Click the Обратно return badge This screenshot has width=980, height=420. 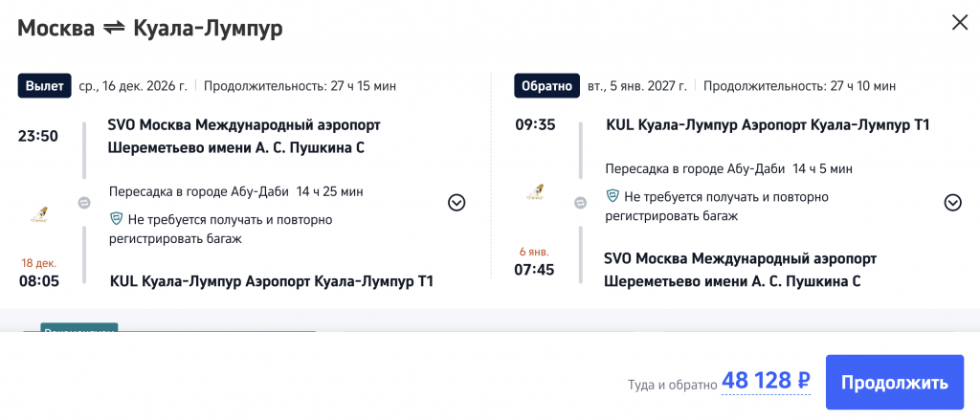(546, 86)
